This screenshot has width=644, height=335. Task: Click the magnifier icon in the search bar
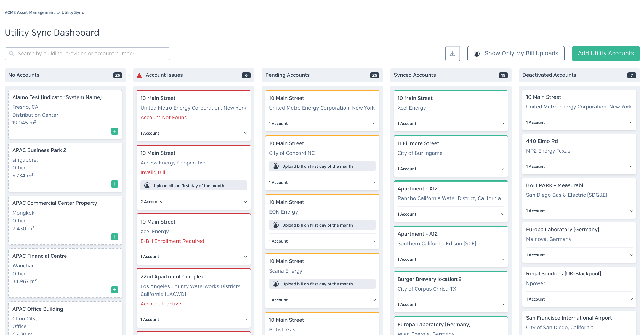pyautogui.click(x=11, y=53)
